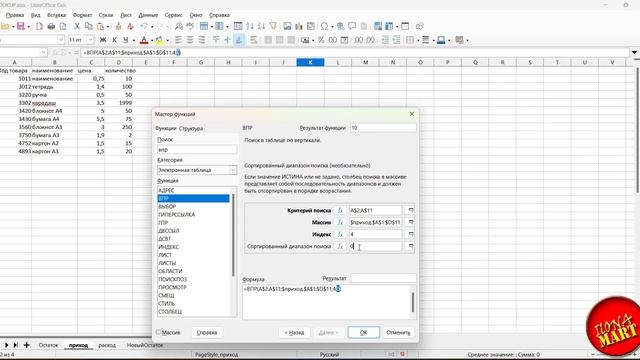Add new sheet with plus button

[x=27, y=345]
